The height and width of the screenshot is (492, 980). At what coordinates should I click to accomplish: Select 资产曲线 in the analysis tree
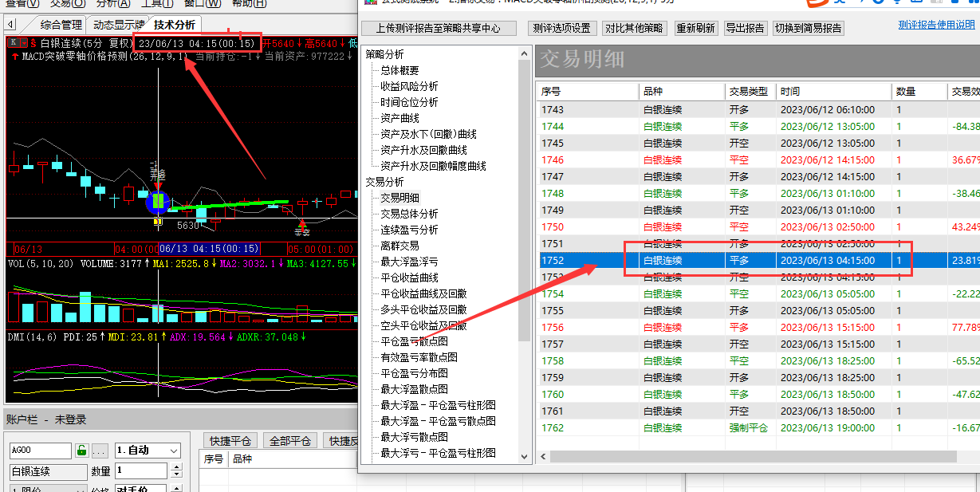[399, 118]
